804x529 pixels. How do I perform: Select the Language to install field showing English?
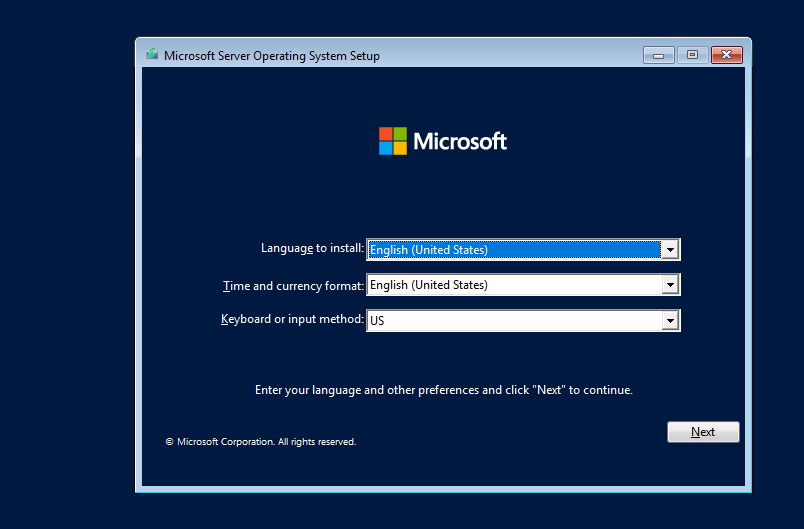point(523,250)
